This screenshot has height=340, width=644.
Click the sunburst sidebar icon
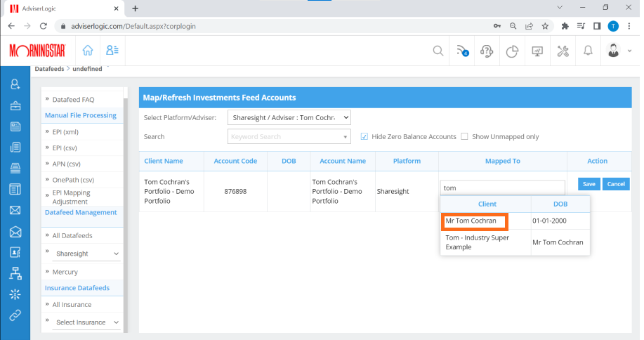[15, 294]
